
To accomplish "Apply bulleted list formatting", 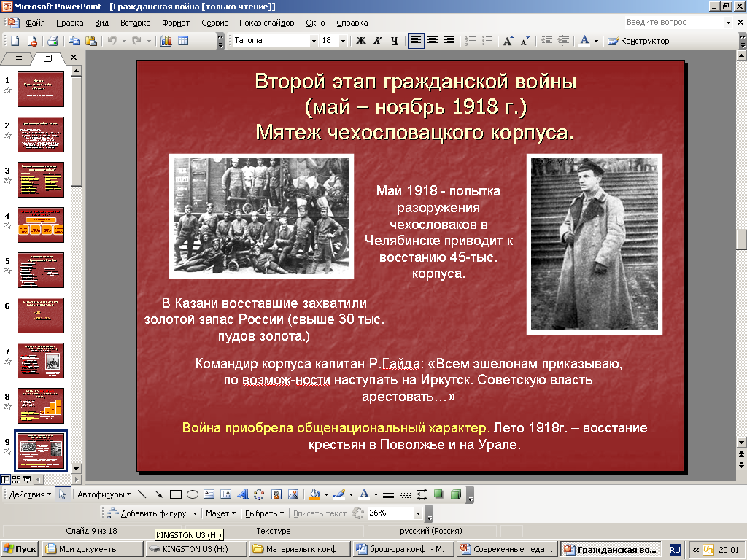I will 487,41.
